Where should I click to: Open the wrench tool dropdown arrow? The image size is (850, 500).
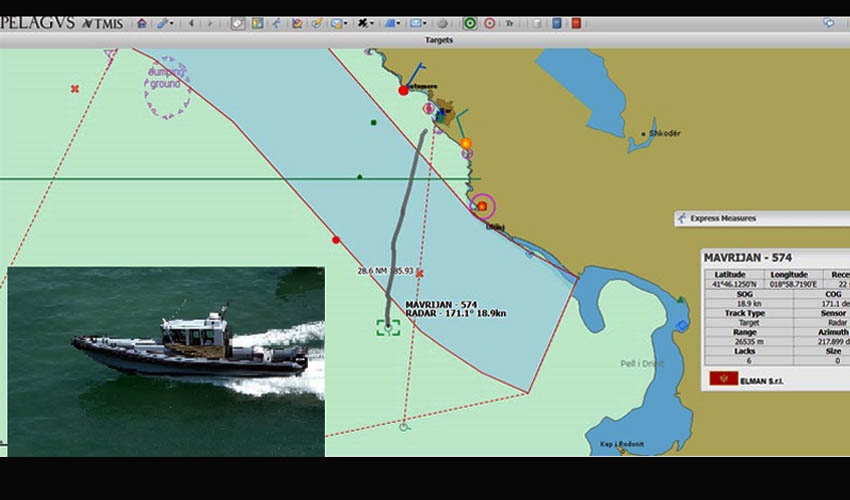[x=172, y=23]
